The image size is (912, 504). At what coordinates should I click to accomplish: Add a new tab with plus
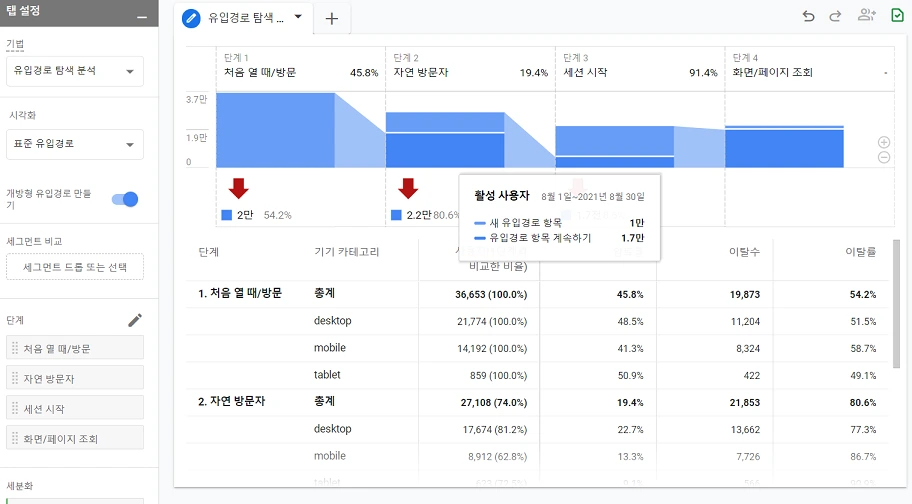(332, 19)
